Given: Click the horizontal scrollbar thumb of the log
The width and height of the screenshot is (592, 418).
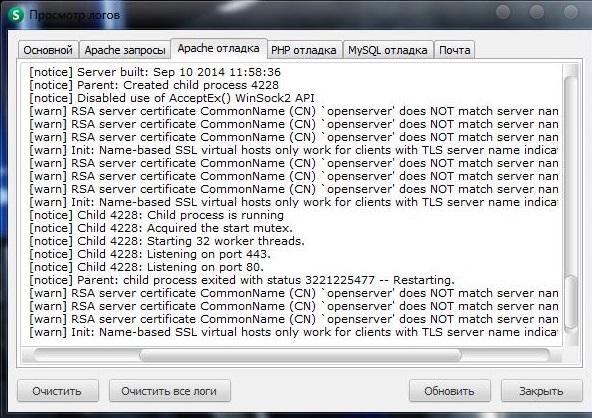Looking at the screenshot, I should pos(301,355).
